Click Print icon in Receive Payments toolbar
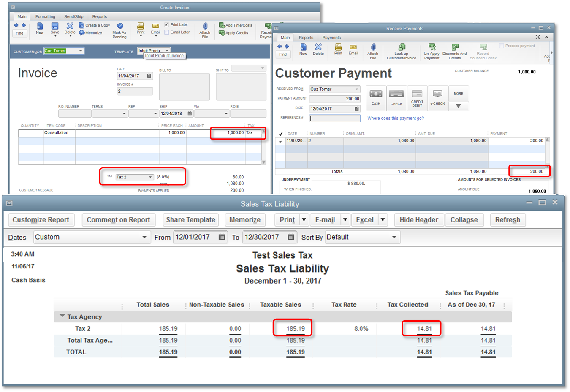Viewport: 570px width, 392px height. [x=338, y=47]
